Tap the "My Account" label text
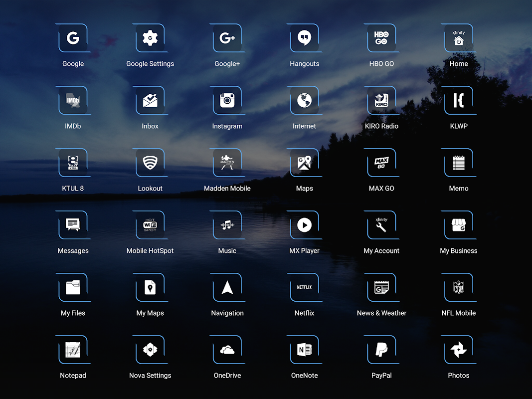The height and width of the screenshot is (399, 532). [381, 251]
